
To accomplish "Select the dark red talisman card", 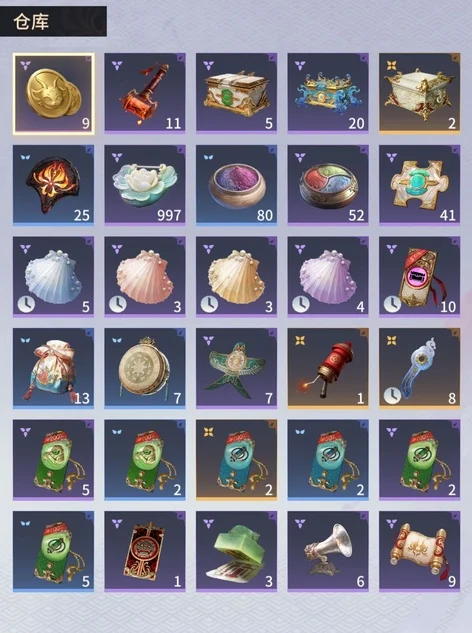I will click(x=145, y=551).
